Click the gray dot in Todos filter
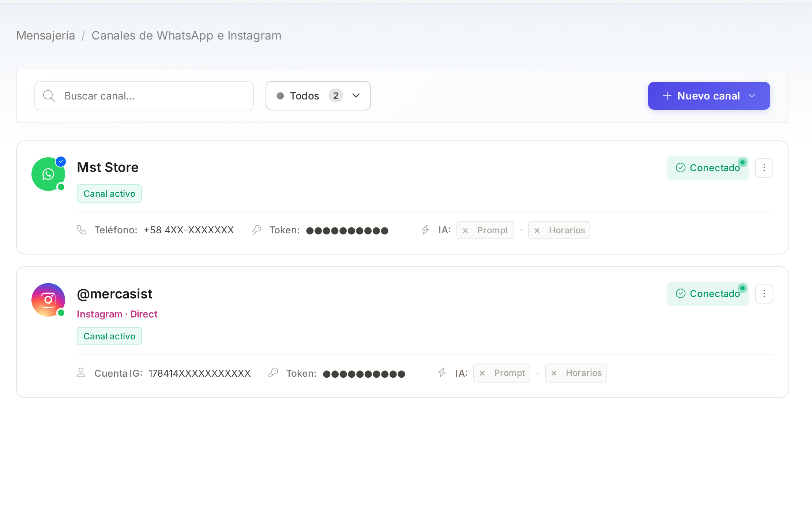812x512 pixels. click(x=280, y=96)
